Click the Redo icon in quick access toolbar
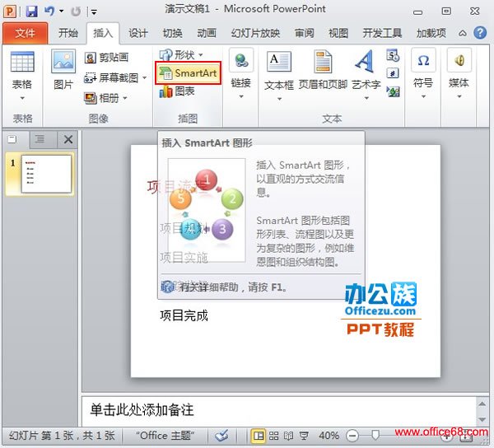This screenshot has width=494, height=448. (76, 12)
